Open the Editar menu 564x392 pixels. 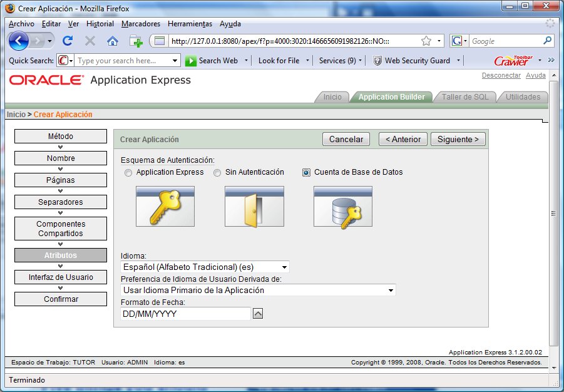click(x=51, y=24)
